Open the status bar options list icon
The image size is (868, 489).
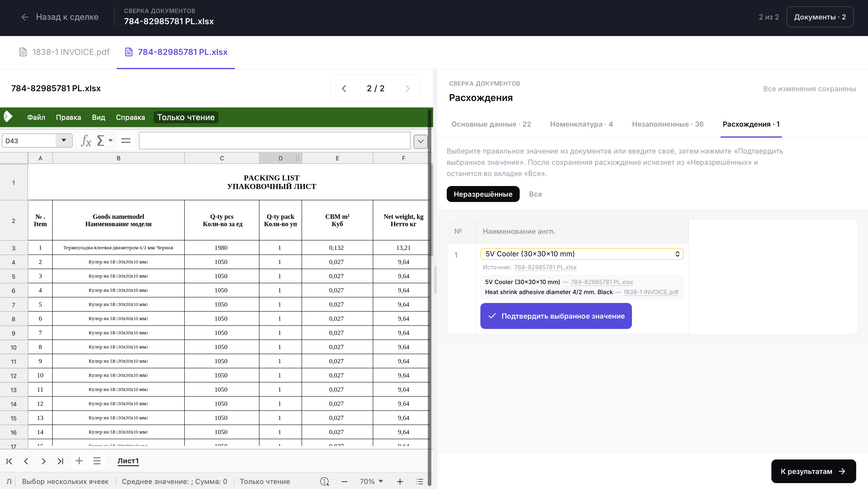[x=420, y=481]
